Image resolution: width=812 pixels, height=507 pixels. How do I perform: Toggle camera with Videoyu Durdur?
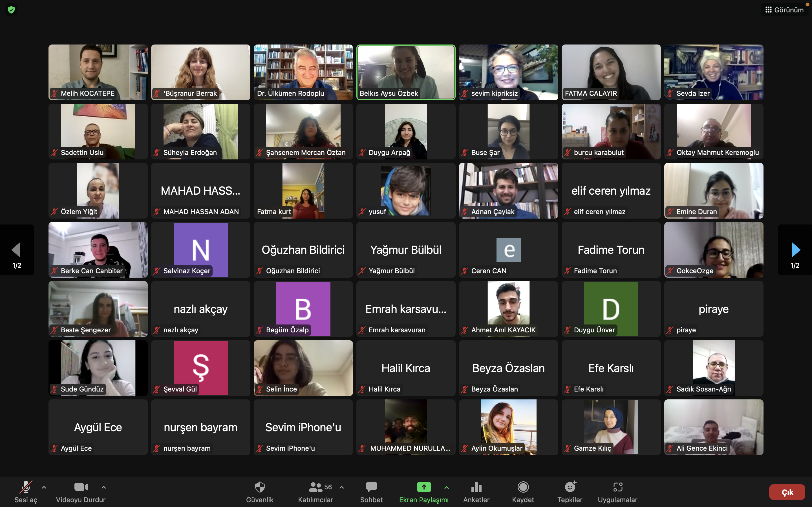tap(81, 487)
